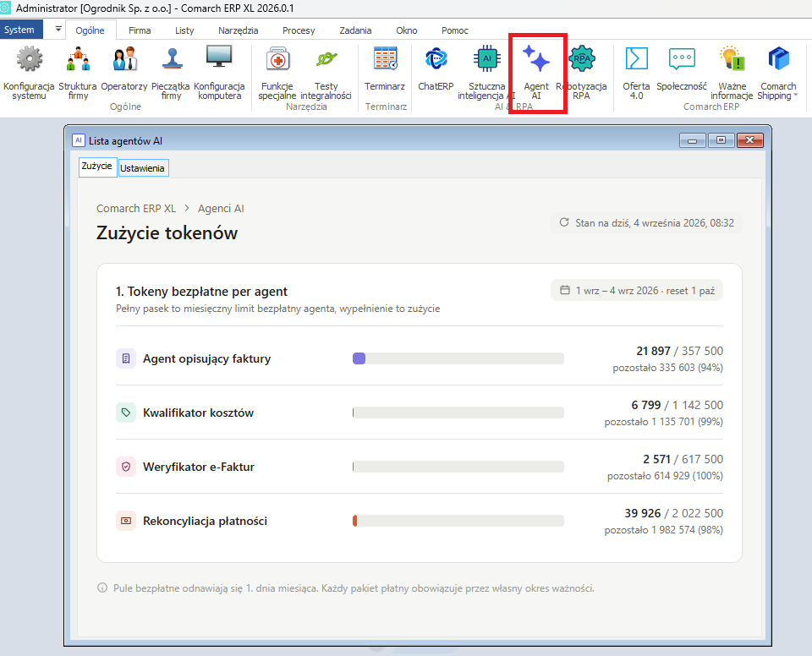
Task: Click AI icon in Lista agentów title bar
Action: coord(78,140)
